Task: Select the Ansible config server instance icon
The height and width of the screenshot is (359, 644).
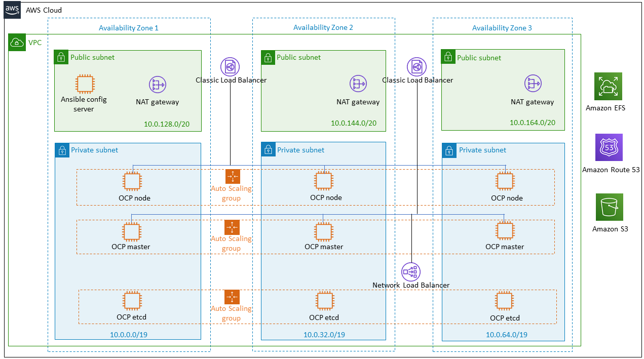Action: (x=84, y=84)
